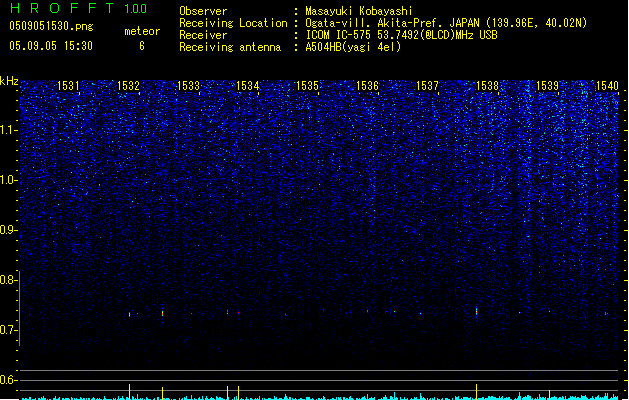
Task: Click the meteor count 6
Action: point(142,46)
